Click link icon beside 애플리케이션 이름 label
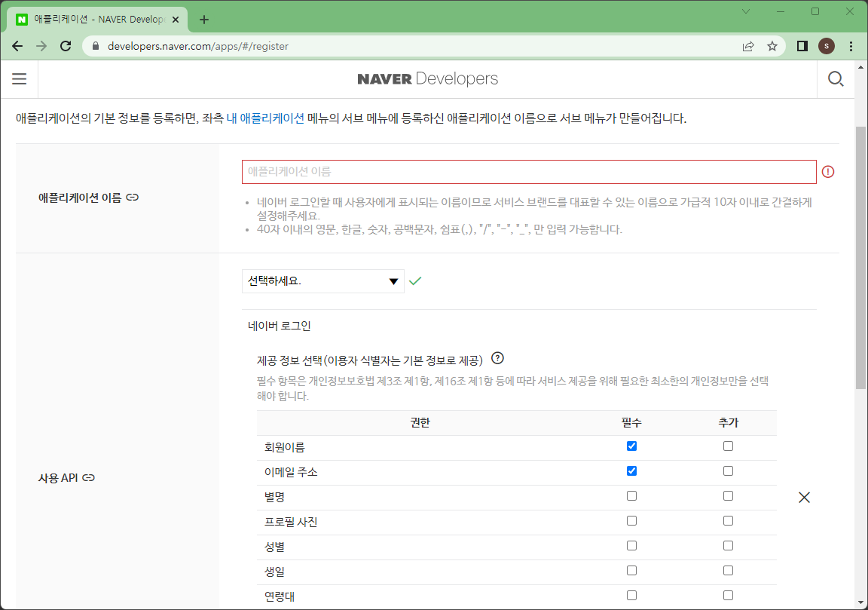This screenshot has width=868, height=610. pos(133,198)
